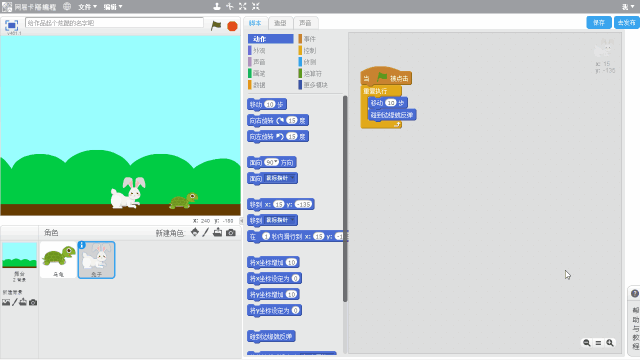Paint a new backdrop with brush icon

(x=15, y=302)
